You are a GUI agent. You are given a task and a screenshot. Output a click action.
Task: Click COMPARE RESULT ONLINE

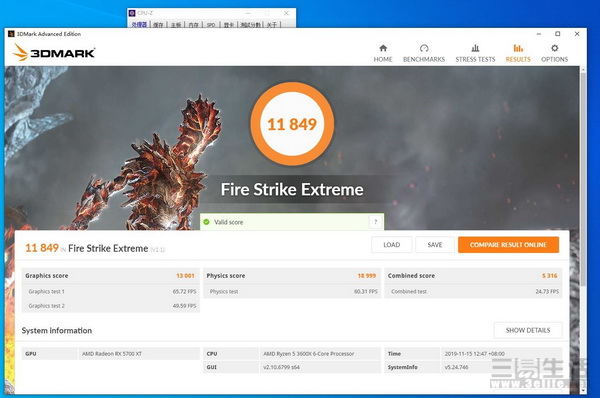508,245
